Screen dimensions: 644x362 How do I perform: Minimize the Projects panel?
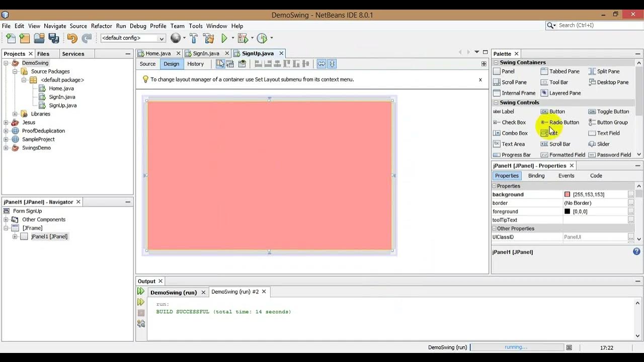[x=128, y=54]
